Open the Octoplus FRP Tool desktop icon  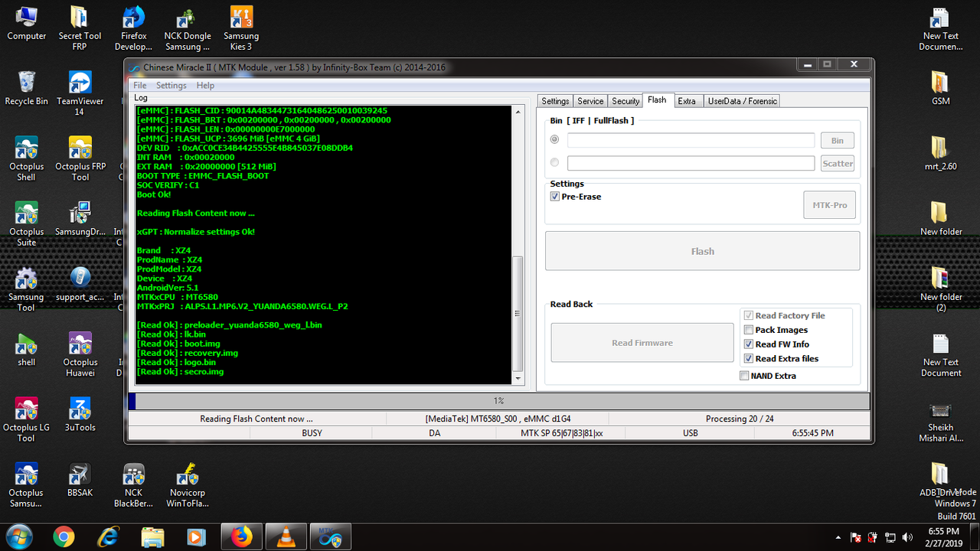(x=80, y=158)
